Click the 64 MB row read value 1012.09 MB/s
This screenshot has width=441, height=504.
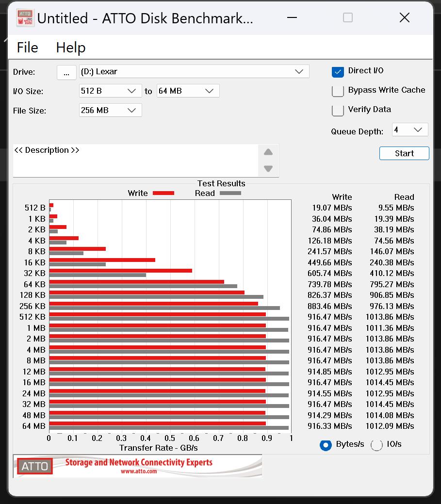pos(390,426)
